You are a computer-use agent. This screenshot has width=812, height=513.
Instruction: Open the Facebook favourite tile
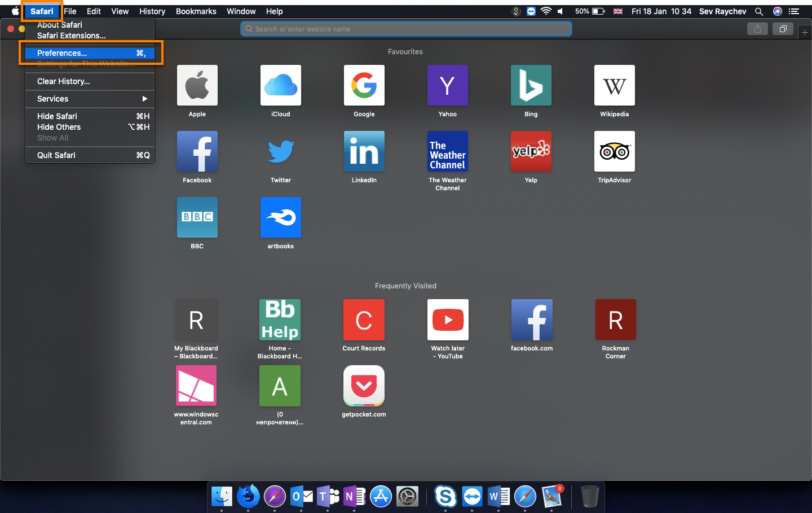197,151
